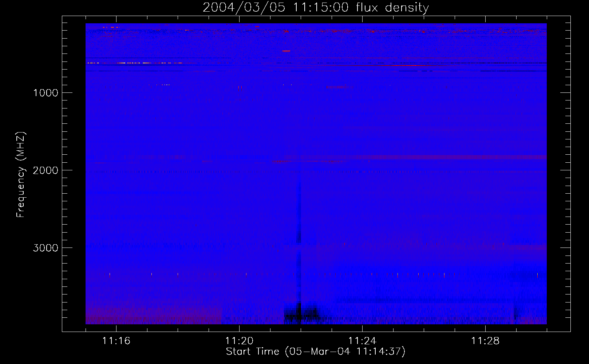Click the 3000 frequency tick label

pos(46,248)
